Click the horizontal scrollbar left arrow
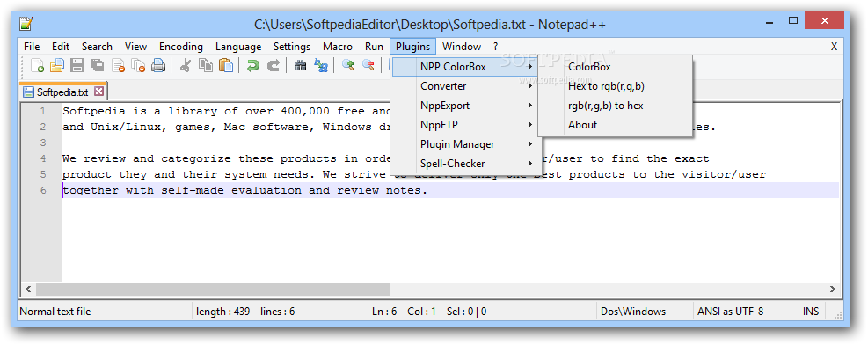 [x=28, y=289]
